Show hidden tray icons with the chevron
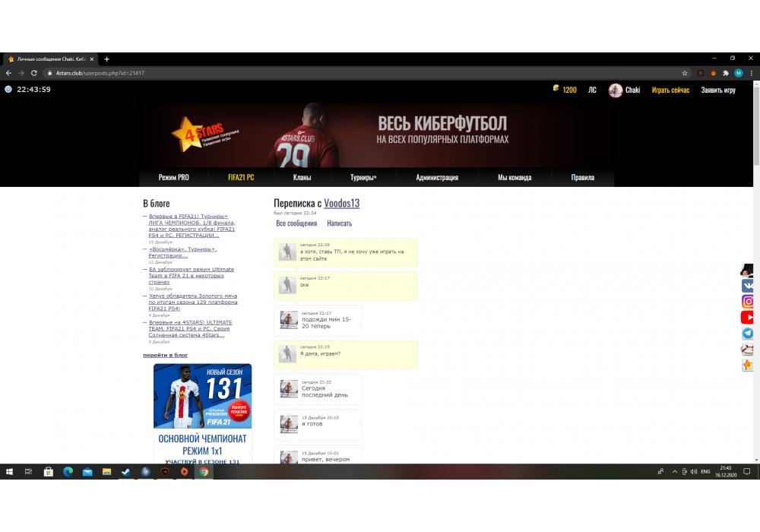The image size is (760, 532). click(675, 471)
